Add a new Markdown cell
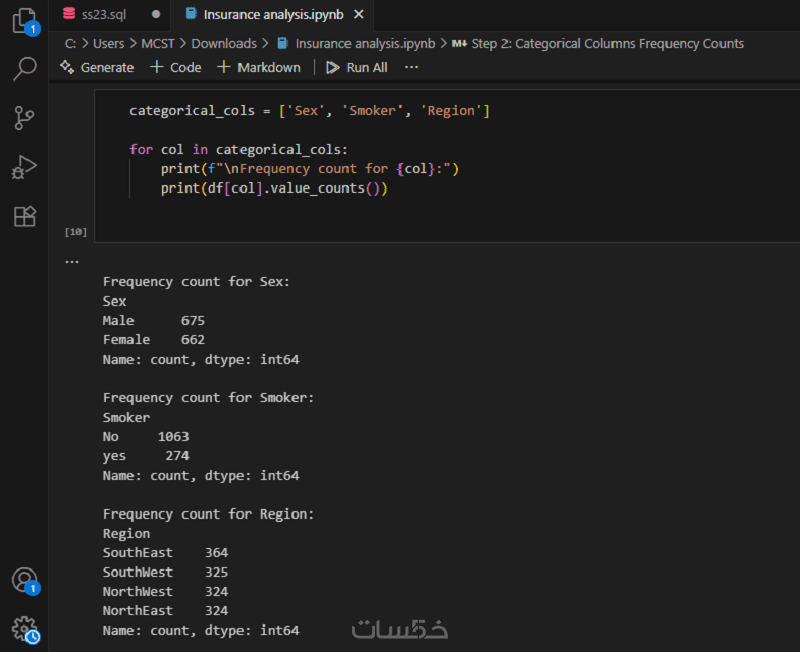The image size is (800, 652). point(258,67)
